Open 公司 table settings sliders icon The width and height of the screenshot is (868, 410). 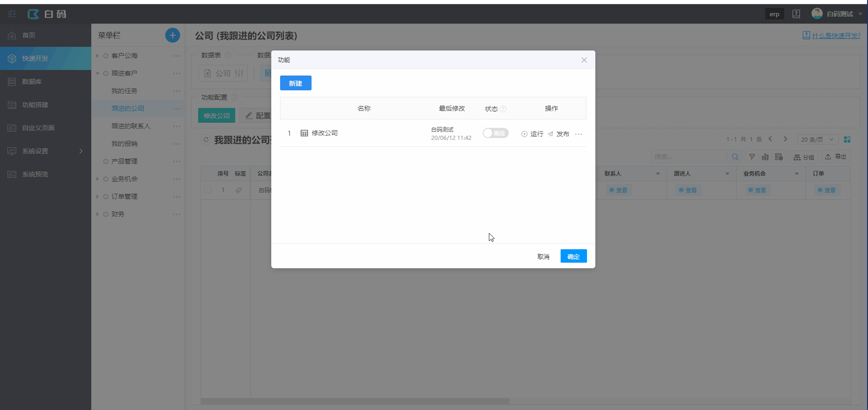239,73
